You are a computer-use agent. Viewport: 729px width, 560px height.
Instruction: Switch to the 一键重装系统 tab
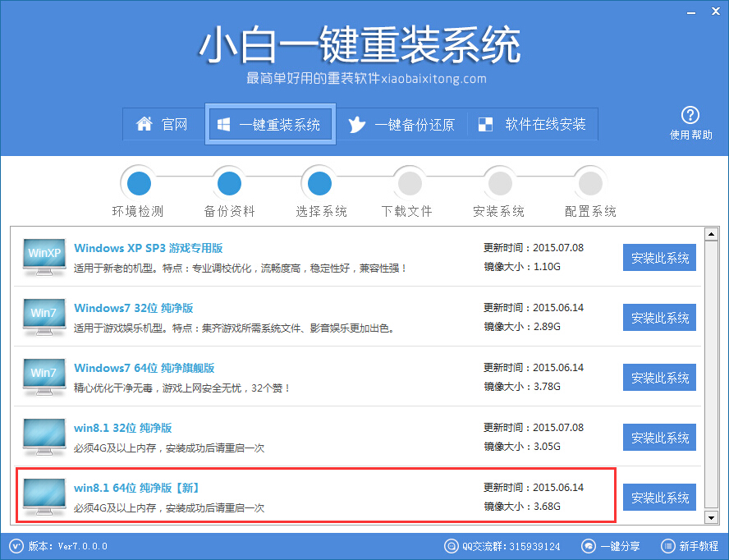pos(270,124)
